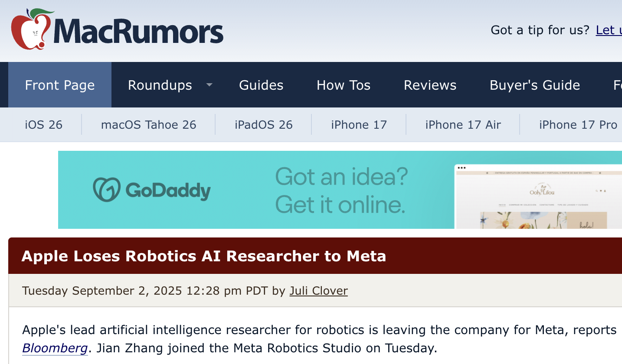622x364 pixels.
Task: View the iPhone 17 Air roundup
Action: (x=463, y=125)
